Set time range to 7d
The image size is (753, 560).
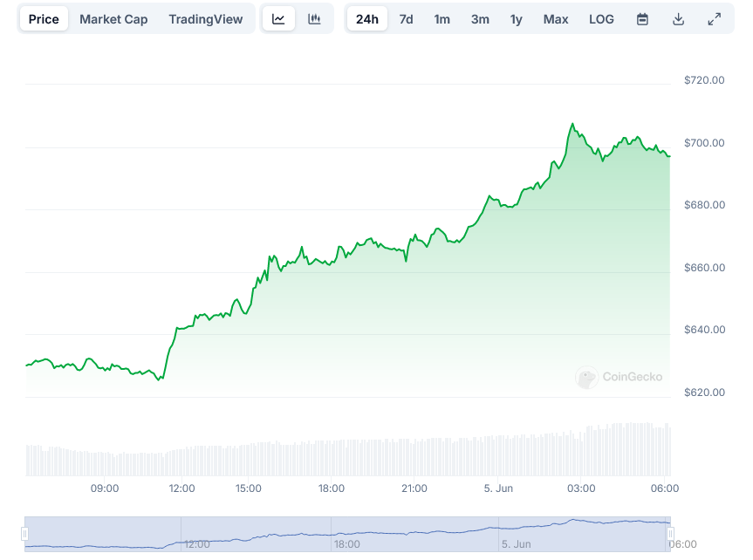[406, 19]
